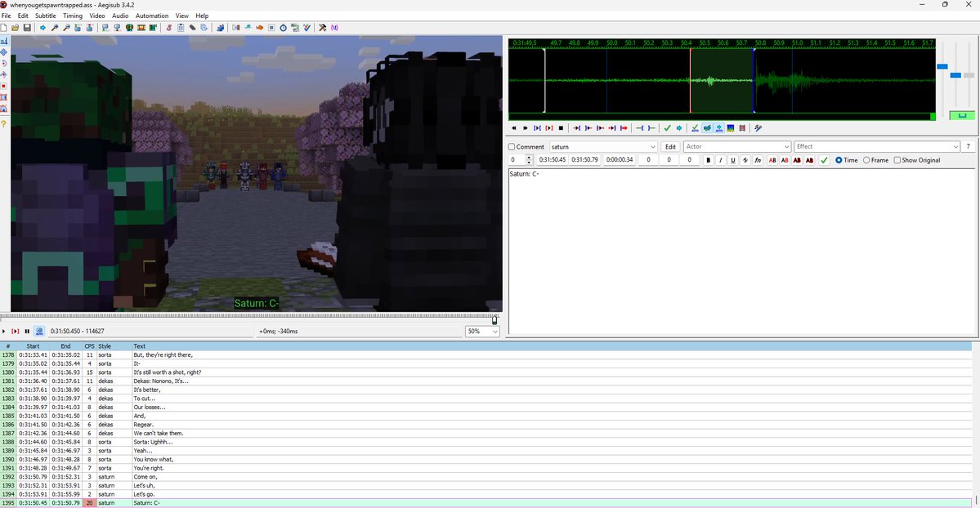Apply italics with the I button

721,161
